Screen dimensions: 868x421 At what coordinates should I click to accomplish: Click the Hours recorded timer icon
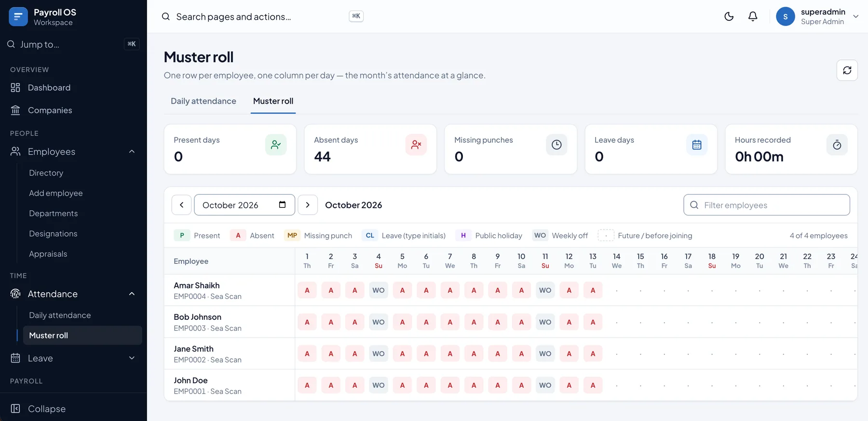[837, 145]
